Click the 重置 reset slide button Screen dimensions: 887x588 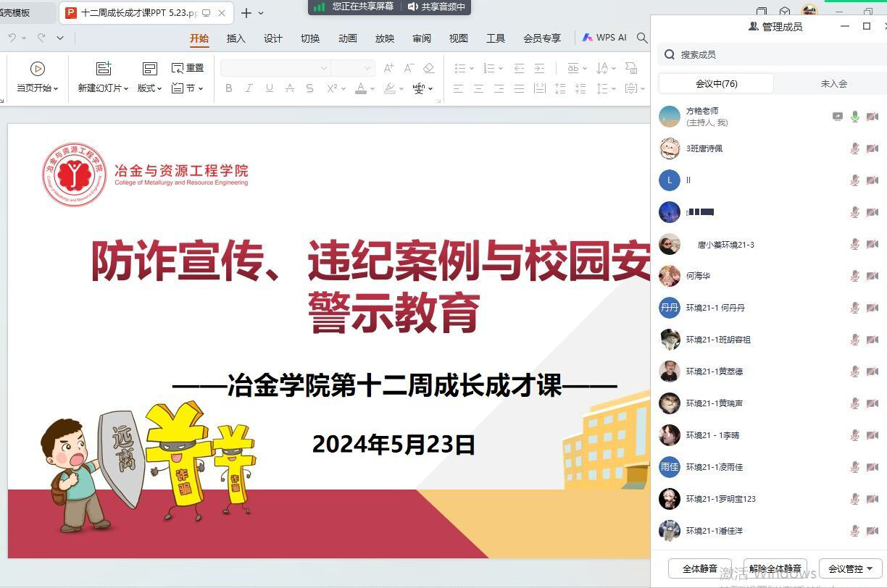(188, 68)
